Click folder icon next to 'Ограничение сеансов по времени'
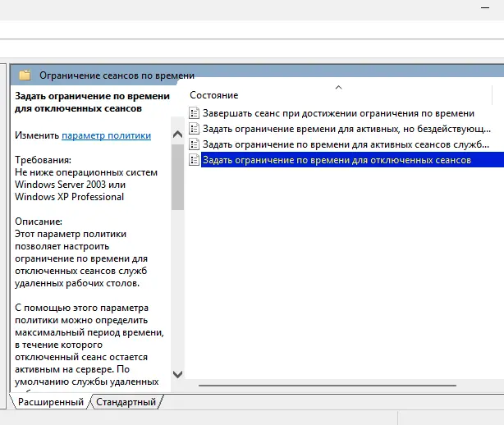This screenshot has height=425, width=504. pyautogui.click(x=25, y=75)
